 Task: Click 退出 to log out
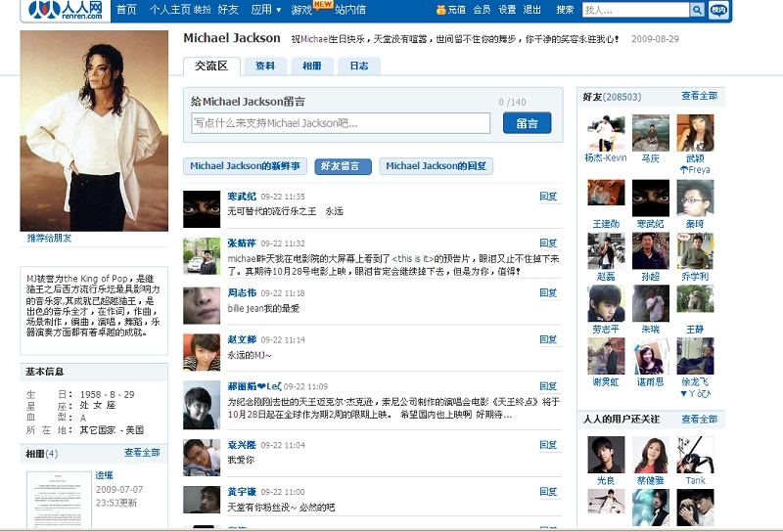(531, 10)
